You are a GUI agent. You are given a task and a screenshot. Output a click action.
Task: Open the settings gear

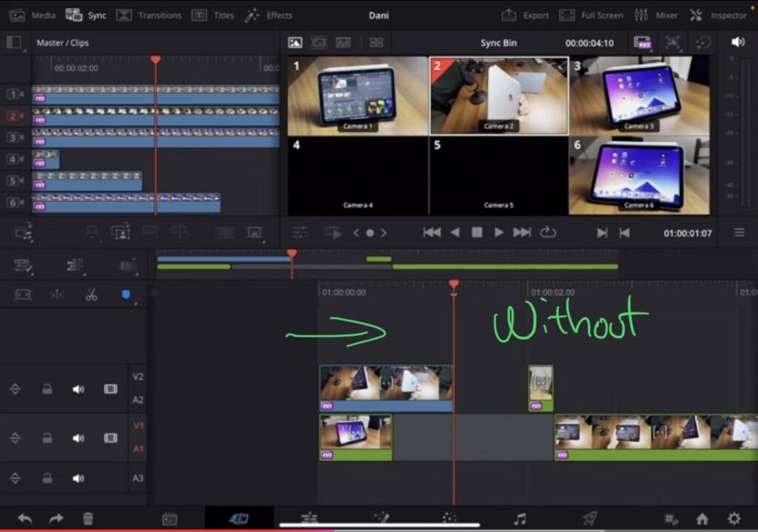pos(733,518)
